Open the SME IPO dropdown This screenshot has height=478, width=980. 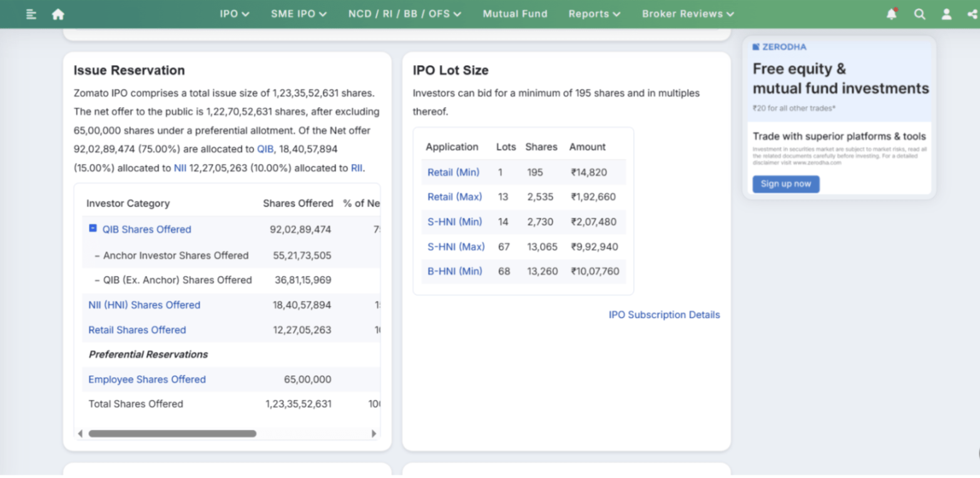(299, 14)
